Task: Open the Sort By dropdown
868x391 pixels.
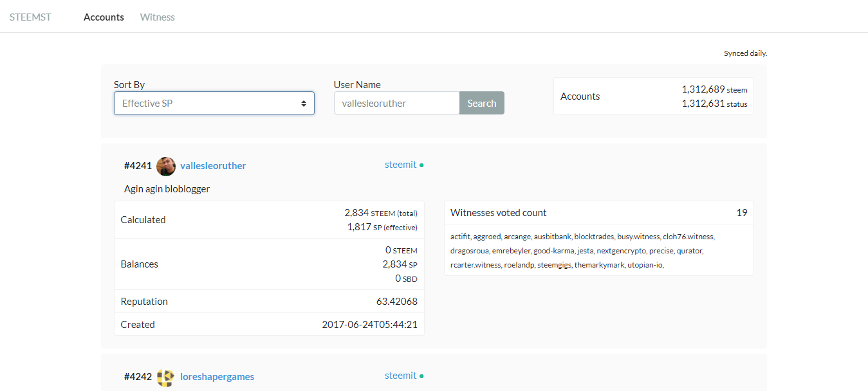Action: pos(214,104)
